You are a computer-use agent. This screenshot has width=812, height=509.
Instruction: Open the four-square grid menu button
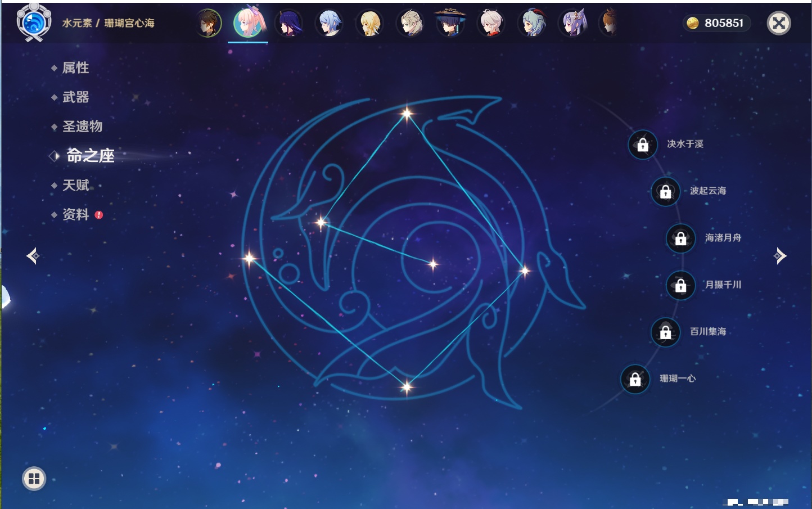click(x=34, y=479)
